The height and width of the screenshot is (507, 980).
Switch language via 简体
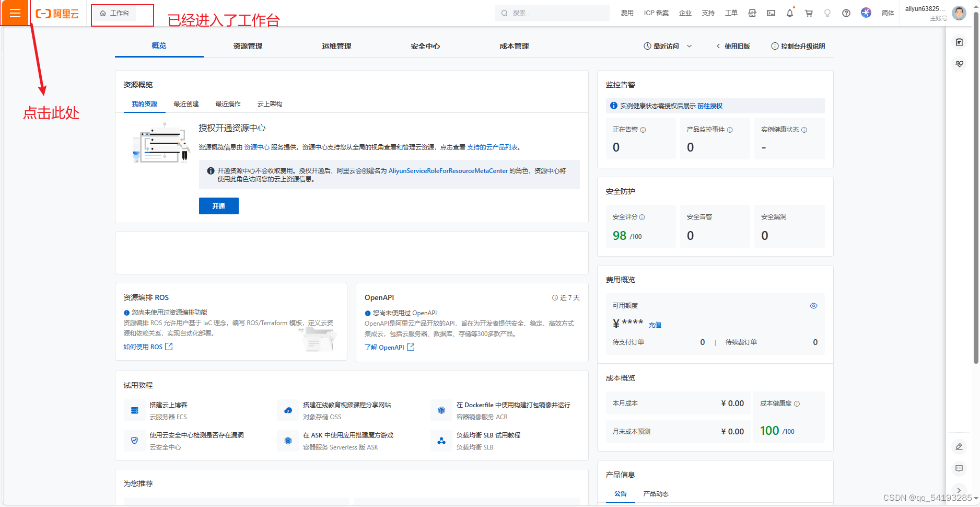(x=888, y=13)
